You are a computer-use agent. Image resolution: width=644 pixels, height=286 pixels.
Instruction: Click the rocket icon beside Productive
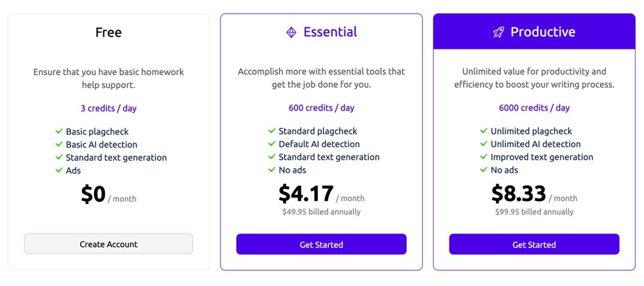[498, 33]
